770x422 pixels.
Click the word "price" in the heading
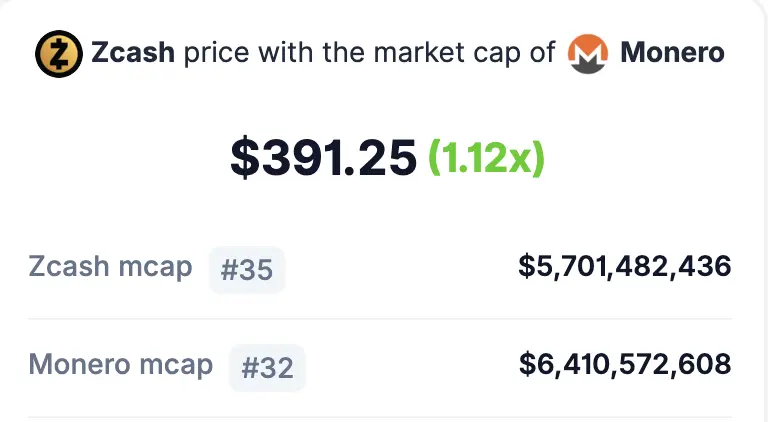point(213,53)
